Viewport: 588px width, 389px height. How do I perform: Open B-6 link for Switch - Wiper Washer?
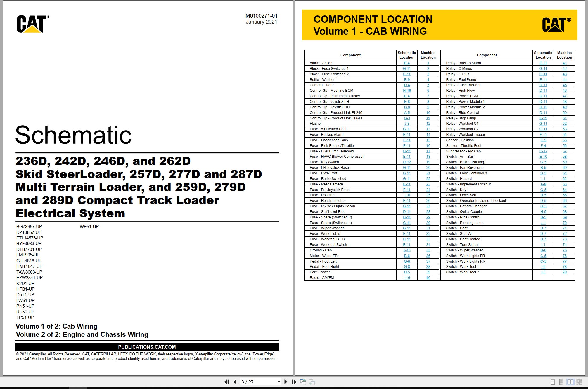coord(543,250)
